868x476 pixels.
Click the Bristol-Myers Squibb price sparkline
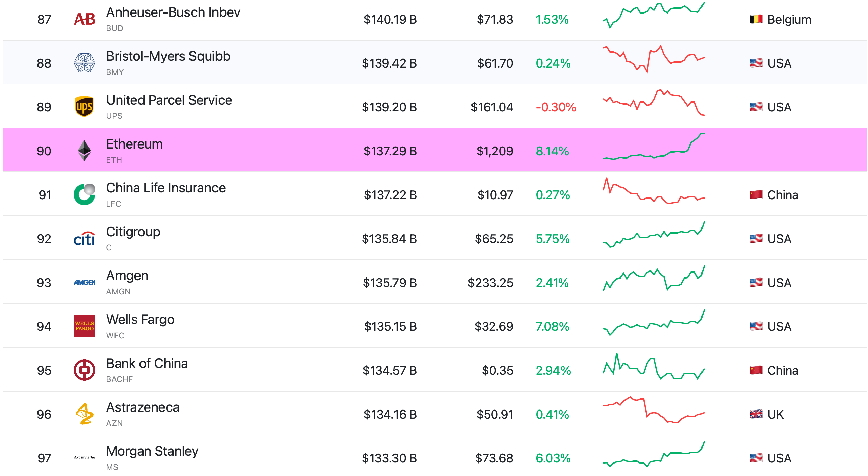click(x=654, y=59)
